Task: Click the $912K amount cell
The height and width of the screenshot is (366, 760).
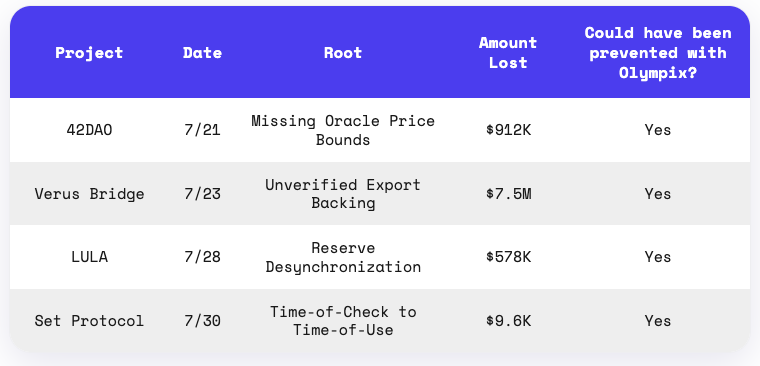Action: click(508, 130)
